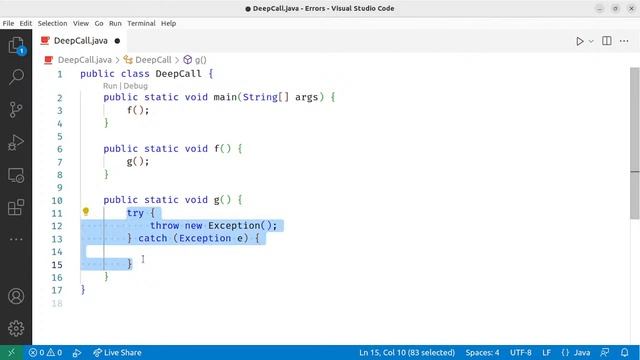This screenshot has width=640, height=360.
Task: Click line number 10 in gutter
Action: [57, 200]
